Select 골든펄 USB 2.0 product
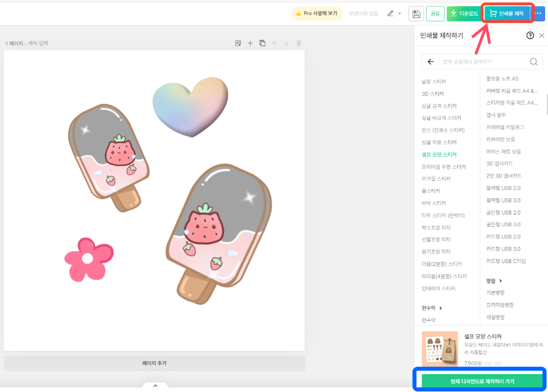The height and width of the screenshot is (392, 548). 503,213
